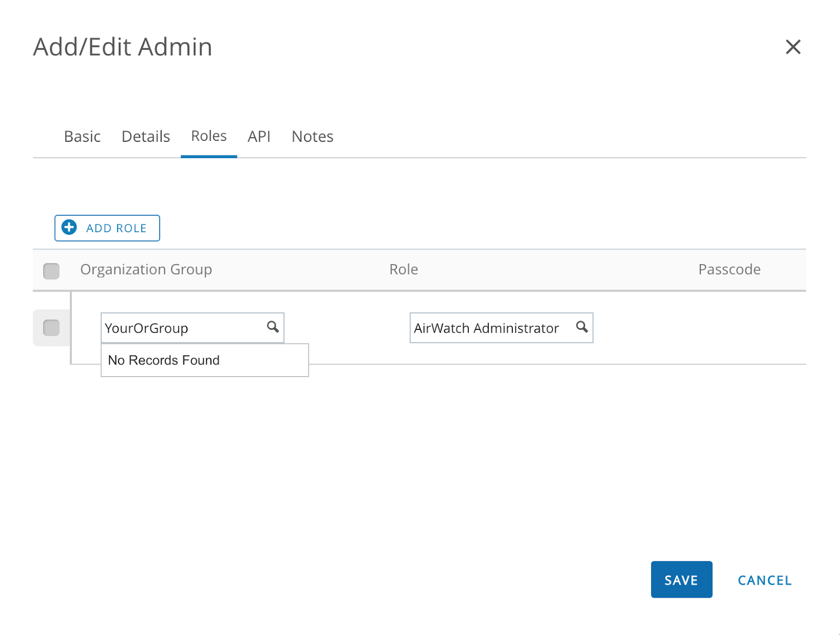
Task: Click the X to close Add/Edit Admin
Action: 793,47
